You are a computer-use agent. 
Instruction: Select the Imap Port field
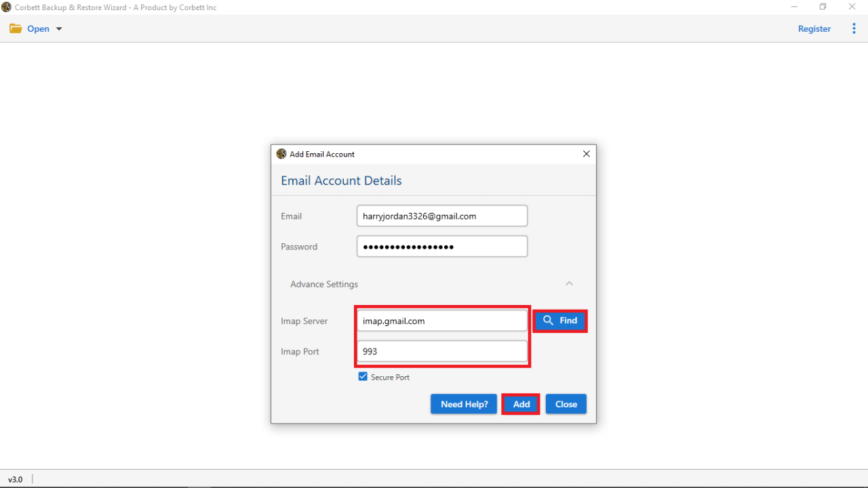[442, 351]
